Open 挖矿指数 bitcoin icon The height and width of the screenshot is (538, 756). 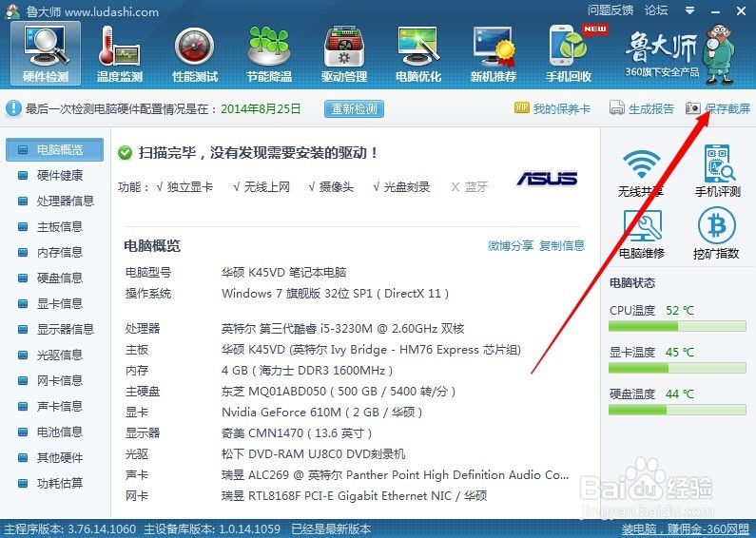tap(716, 233)
